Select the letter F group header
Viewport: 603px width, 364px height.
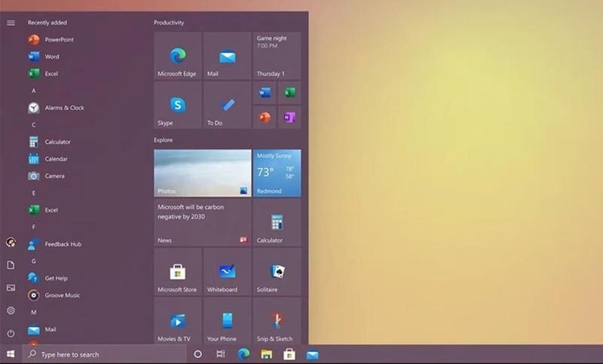[34, 227]
